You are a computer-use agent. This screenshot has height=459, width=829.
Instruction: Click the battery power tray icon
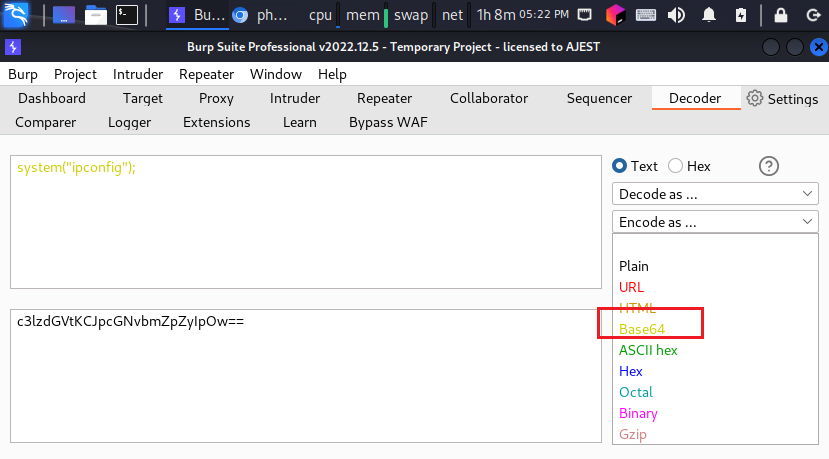[x=741, y=15]
